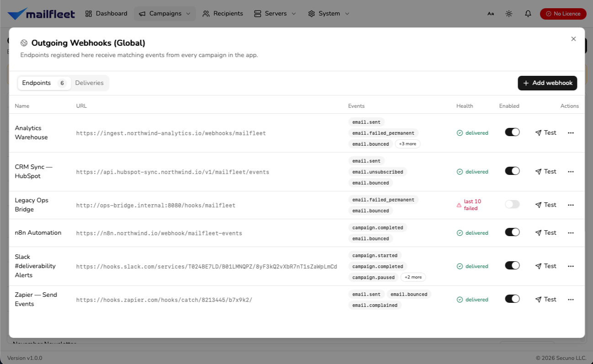Click the northwind-analytics webhook URL
The image size is (593, 364).
(171, 133)
